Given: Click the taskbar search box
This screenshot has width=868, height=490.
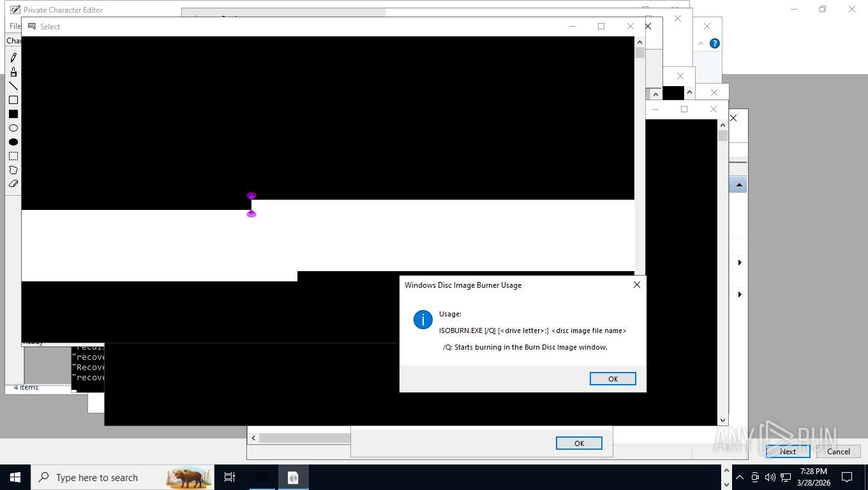Looking at the screenshot, I should (123, 477).
